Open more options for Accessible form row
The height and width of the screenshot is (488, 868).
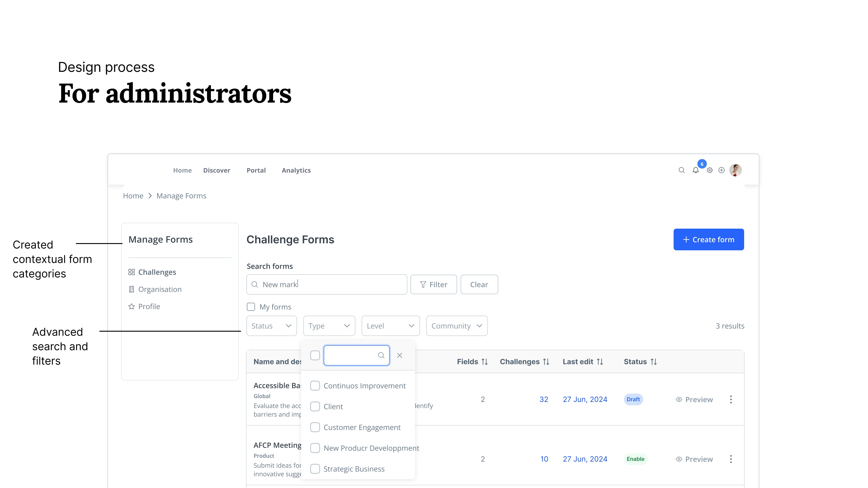click(731, 399)
